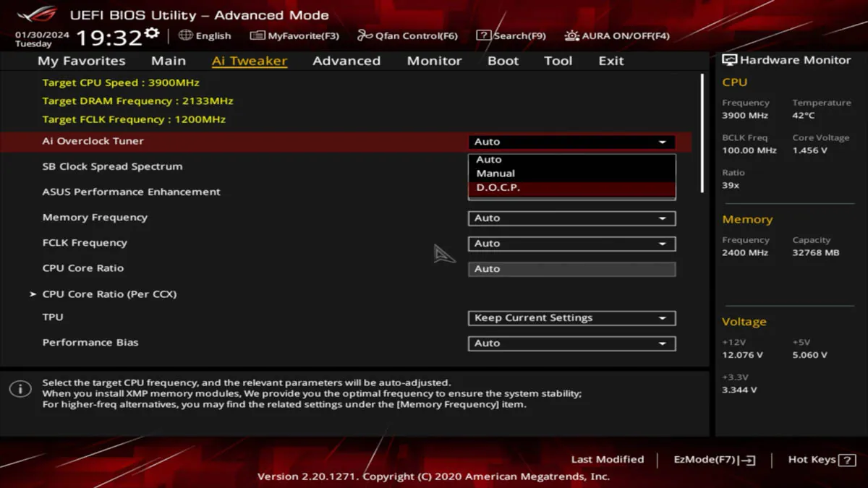Open the Exit tab
Screen dimensions: 868x488
611,61
